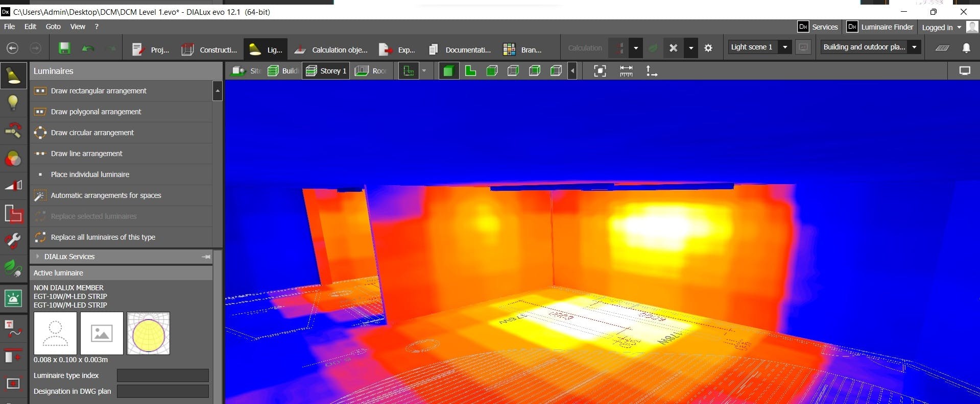980x404 pixels.
Task: Activate the measure distance ruler tool
Action: (x=626, y=71)
